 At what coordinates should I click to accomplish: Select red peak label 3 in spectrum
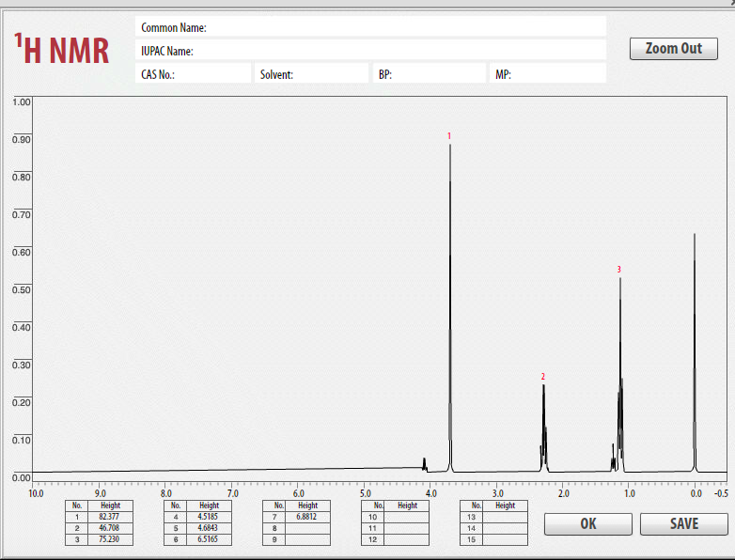click(618, 270)
